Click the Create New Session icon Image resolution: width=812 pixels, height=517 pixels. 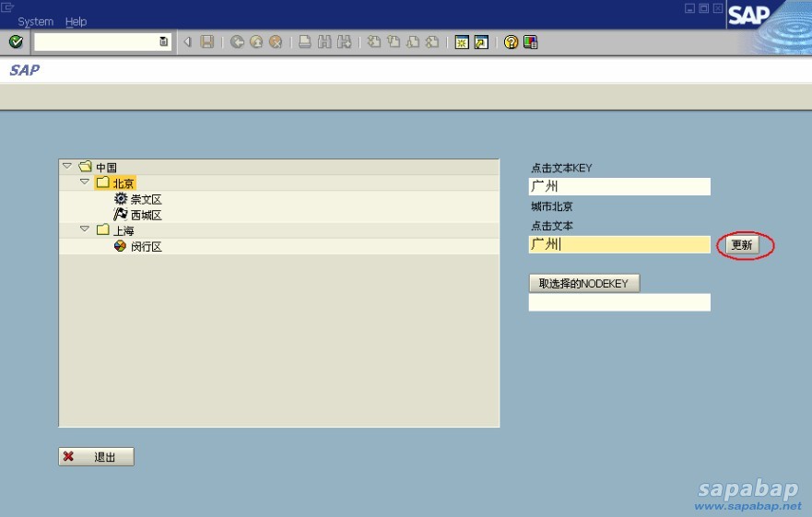coord(462,42)
